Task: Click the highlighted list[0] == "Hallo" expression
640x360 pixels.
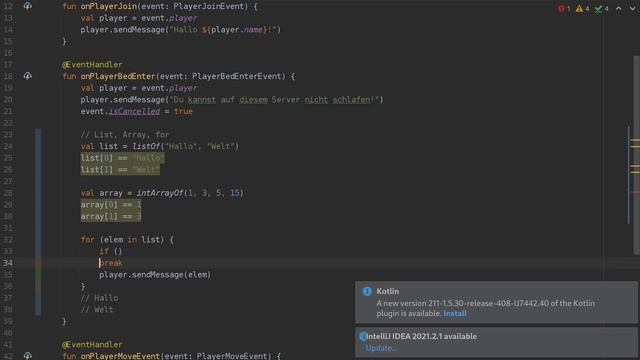Action: click(x=122, y=158)
